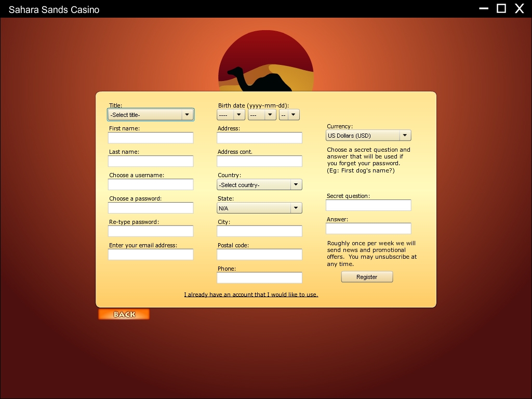Click the Phone number field
Screen dimensions: 532x399
[259, 278]
